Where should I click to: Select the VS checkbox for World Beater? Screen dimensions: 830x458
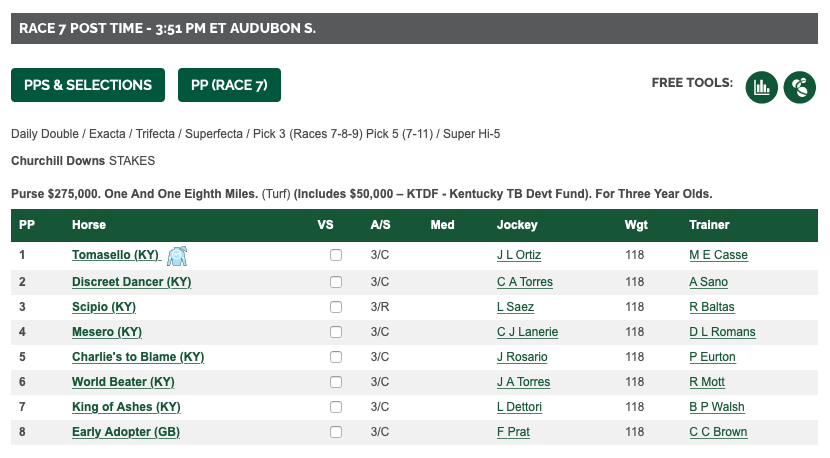tap(336, 382)
